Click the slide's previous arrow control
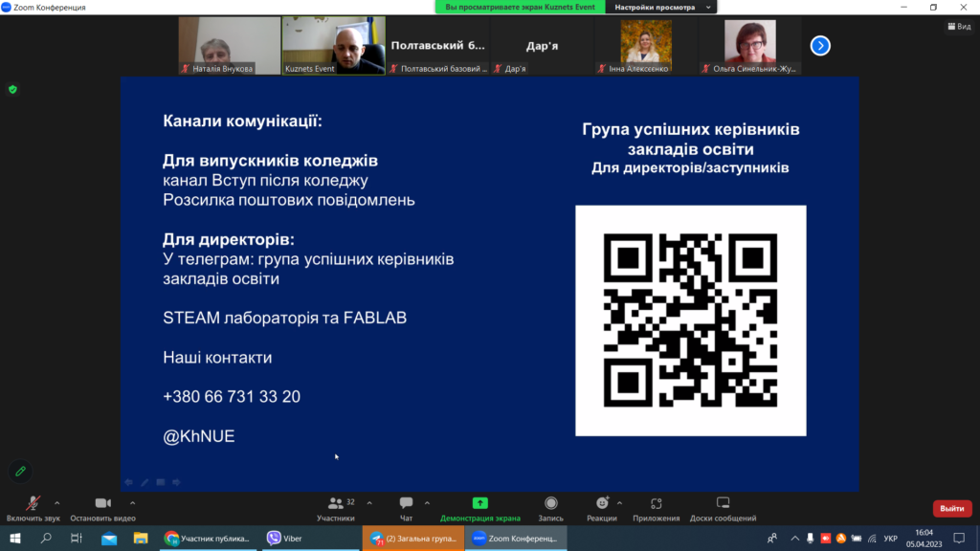 pyautogui.click(x=129, y=482)
